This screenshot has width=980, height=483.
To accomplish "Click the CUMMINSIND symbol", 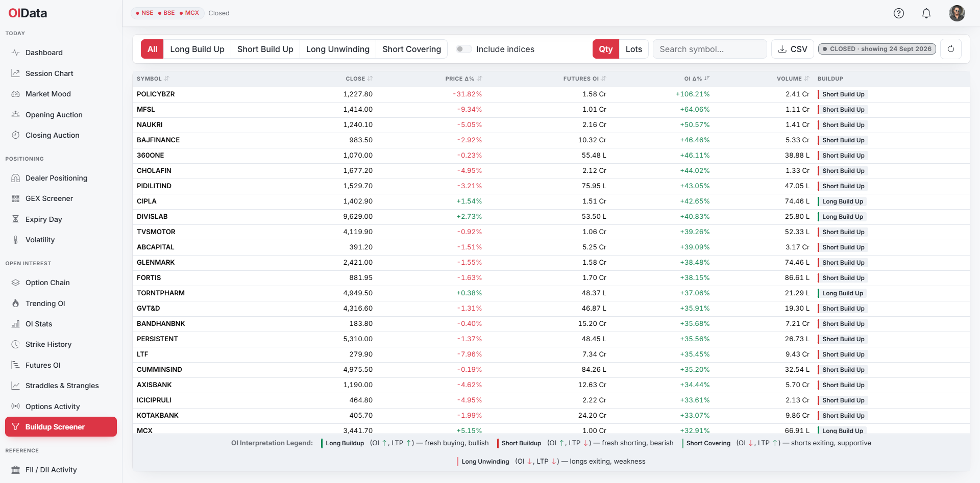I will point(159,370).
